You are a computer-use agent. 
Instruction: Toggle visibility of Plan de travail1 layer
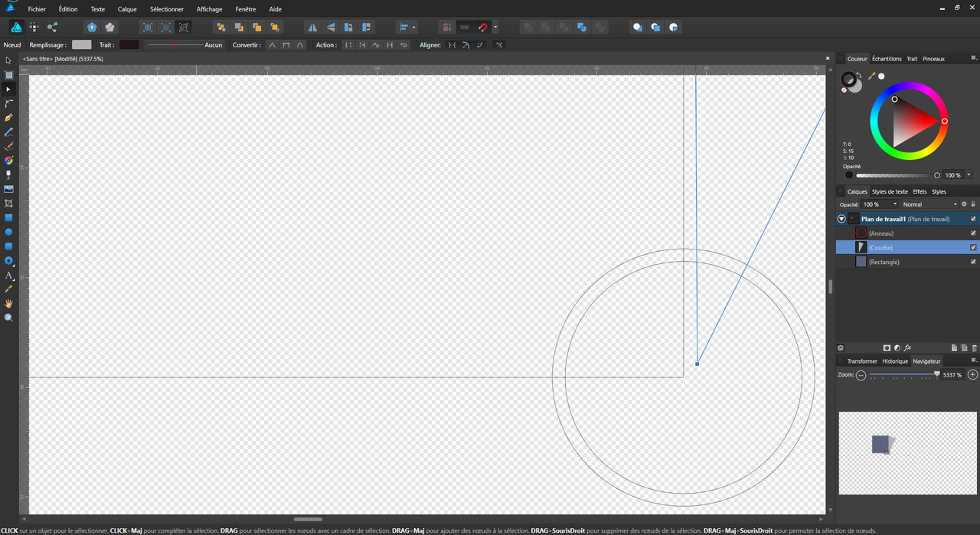973,219
